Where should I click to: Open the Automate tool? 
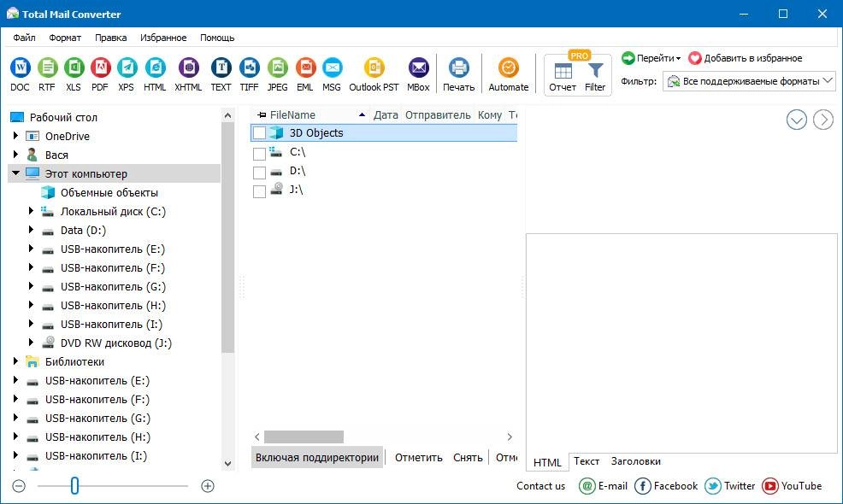[x=508, y=74]
